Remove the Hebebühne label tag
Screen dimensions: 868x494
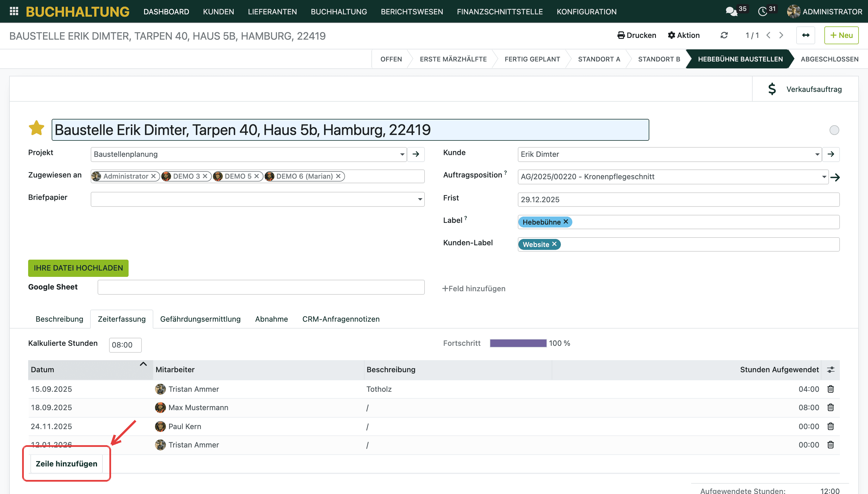(565, 221)
